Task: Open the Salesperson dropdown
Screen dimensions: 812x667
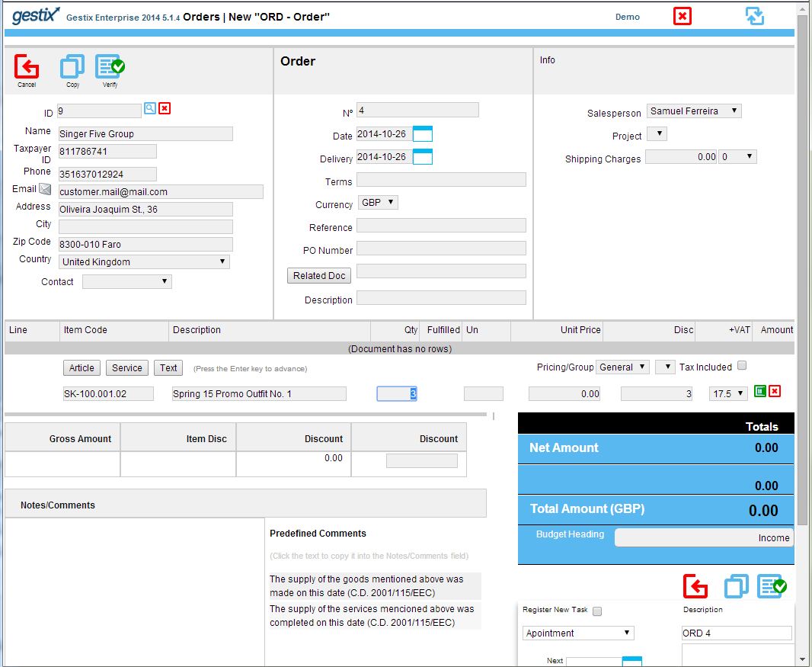Action: [x=694, y=111]
